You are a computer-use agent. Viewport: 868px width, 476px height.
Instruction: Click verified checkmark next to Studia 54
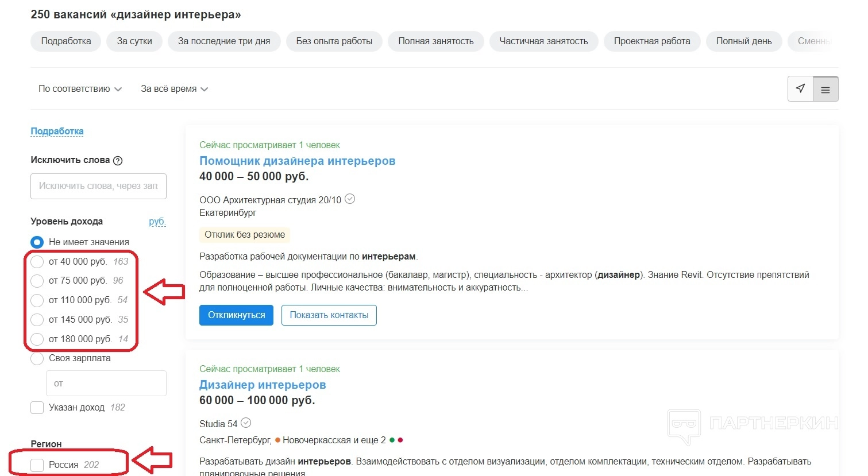[246, 423]
